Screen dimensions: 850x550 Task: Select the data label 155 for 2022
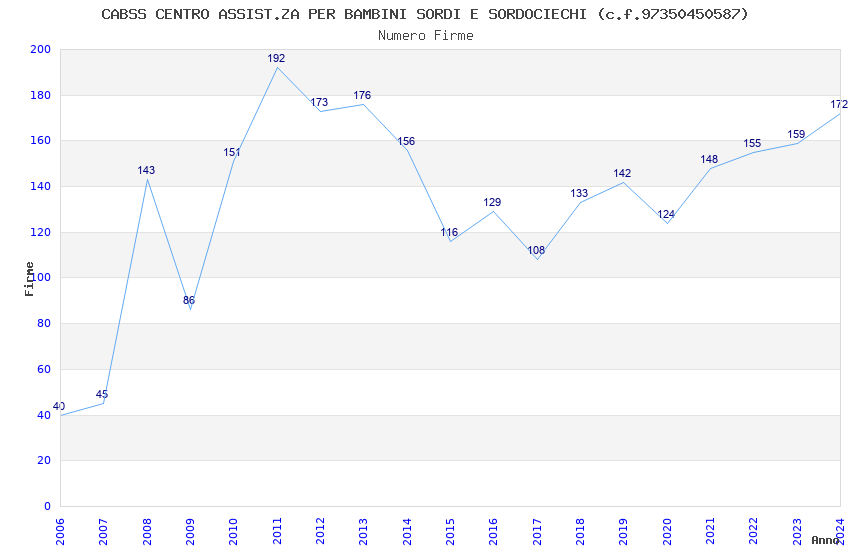(x=752, y=143)
